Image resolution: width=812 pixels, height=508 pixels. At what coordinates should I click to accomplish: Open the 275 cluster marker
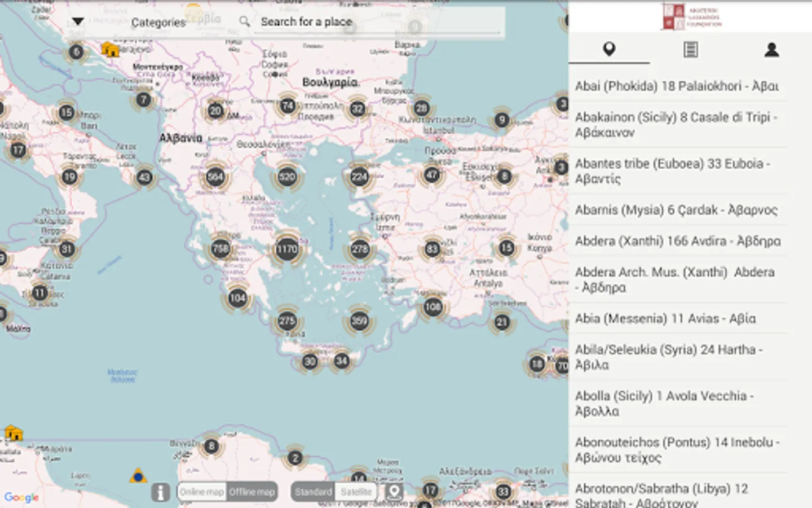(287, 321)
